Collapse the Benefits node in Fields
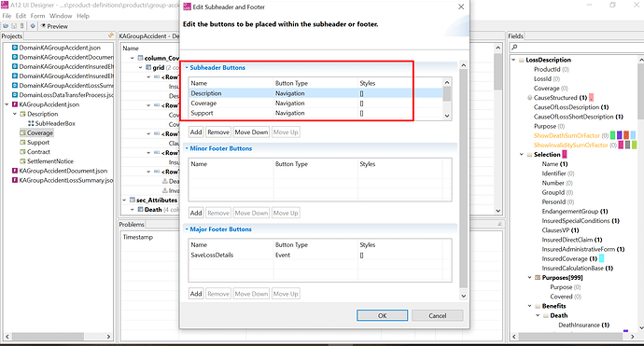This screenshot has height=346, width=644. pos(530,306)
